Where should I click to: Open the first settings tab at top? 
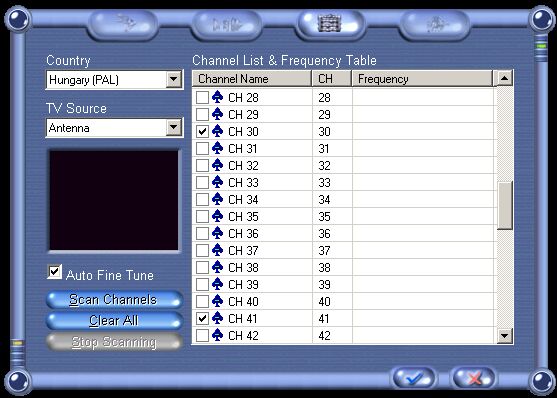pyautogui.click(x=123, y=25)
